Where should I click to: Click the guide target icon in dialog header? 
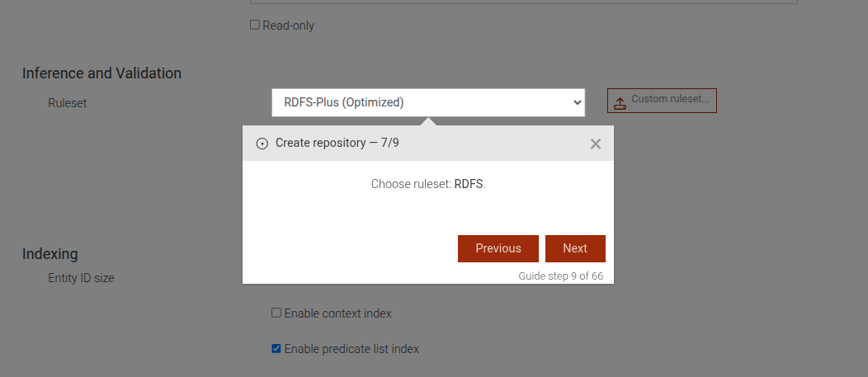(x=262, y=144)
